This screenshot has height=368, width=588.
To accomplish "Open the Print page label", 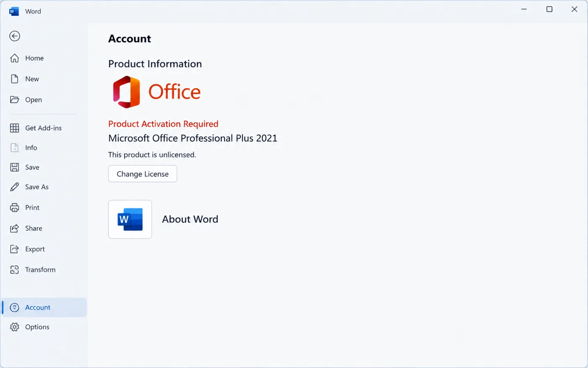I will tap(32, 208).
